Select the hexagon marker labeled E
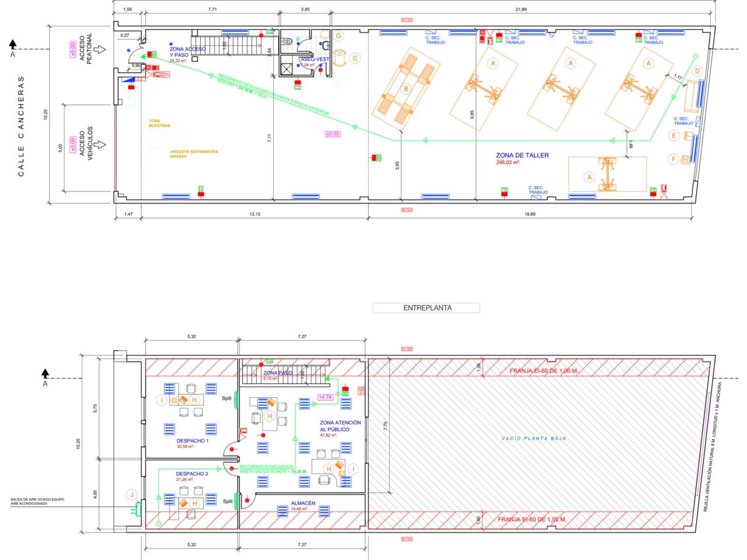Image resolution: width=747 pixels, height=560 pixels. (674, 136)
